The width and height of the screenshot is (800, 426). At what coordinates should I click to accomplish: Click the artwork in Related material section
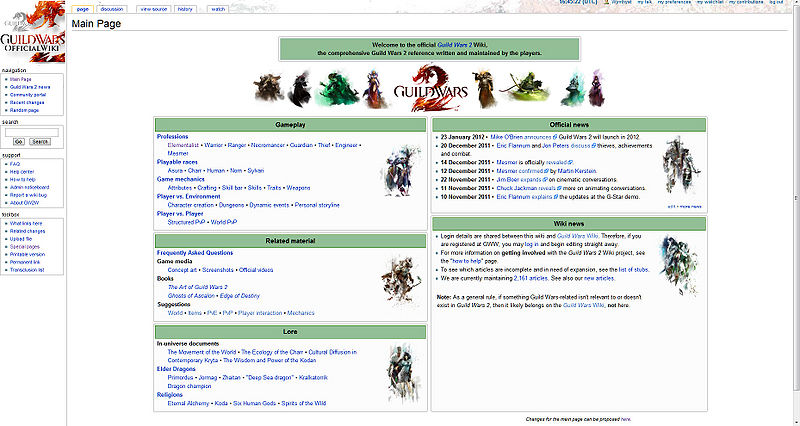(402, 280)
